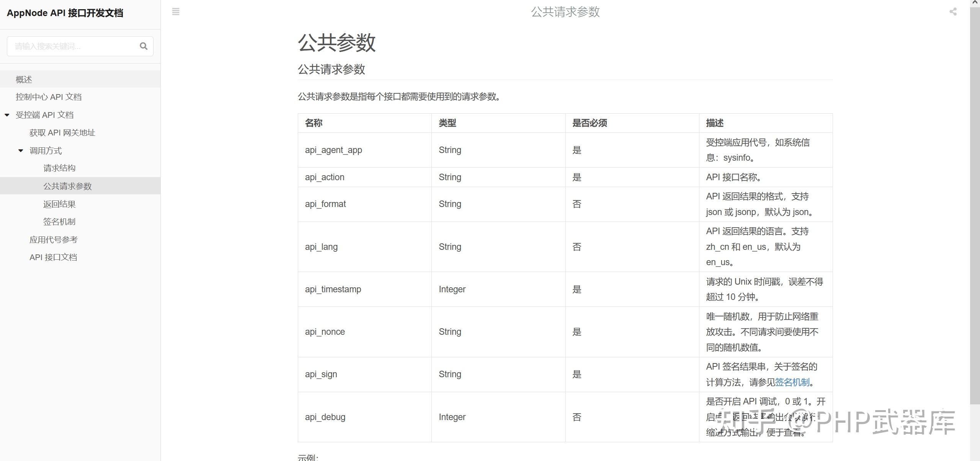Click the AppNode API 接口开发文档 title
The height and width of the screenshot is (461, 980).
tap(65, 13)
